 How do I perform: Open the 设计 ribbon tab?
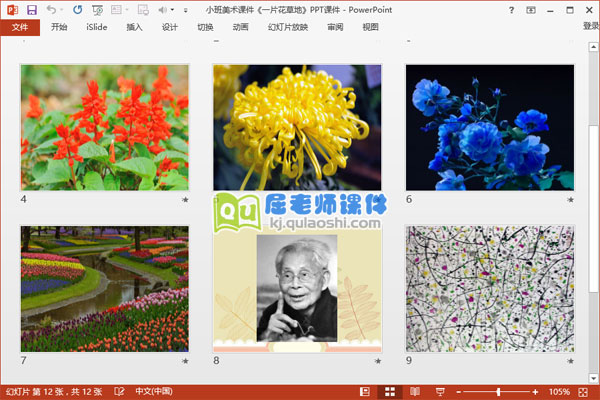tap(170, 27)
